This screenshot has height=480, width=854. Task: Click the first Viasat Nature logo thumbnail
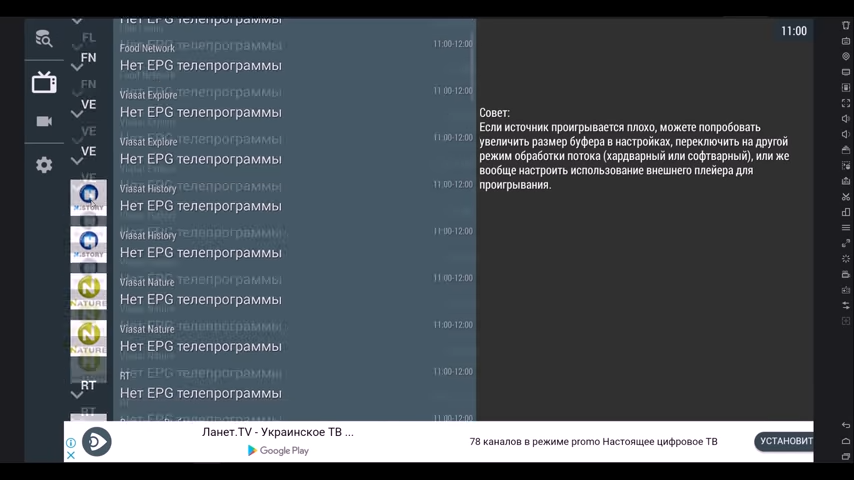pos(88,292)
